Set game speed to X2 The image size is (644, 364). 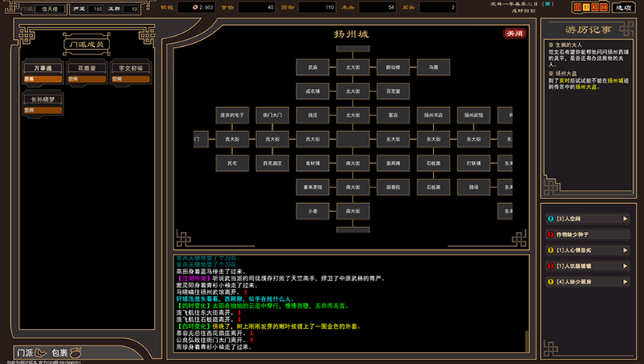[594, 7]
